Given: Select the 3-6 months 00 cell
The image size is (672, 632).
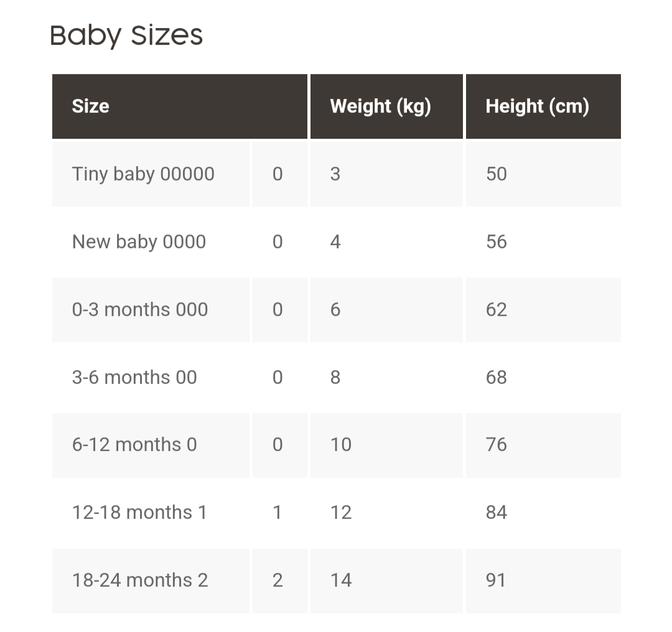Looking at the screenshot, I should 134,378.
